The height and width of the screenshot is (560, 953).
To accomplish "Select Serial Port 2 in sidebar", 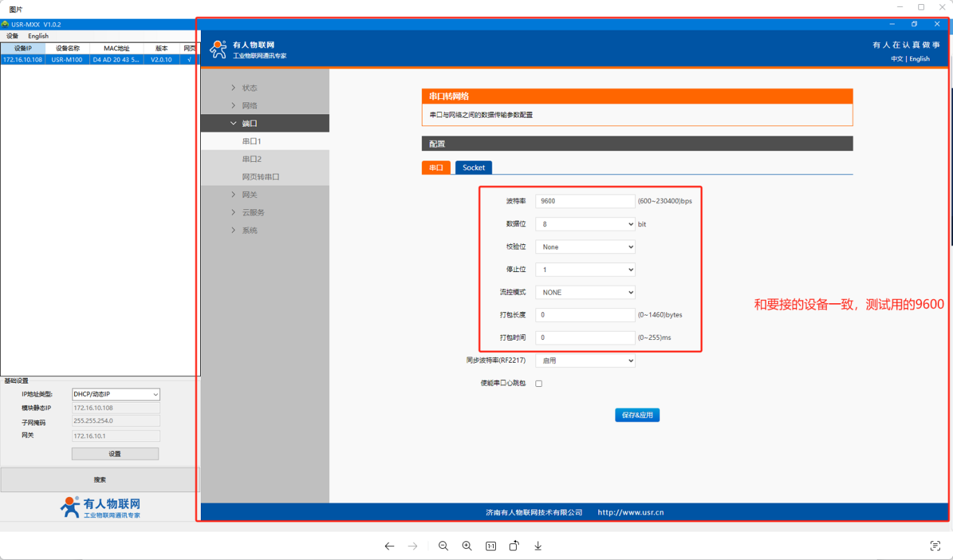I will click(251, 159).
